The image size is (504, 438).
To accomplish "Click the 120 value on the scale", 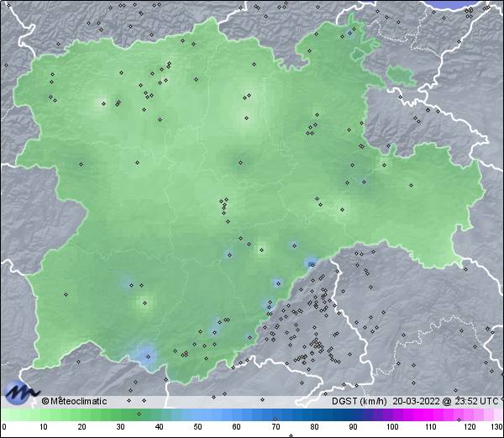I will point(470,427).
